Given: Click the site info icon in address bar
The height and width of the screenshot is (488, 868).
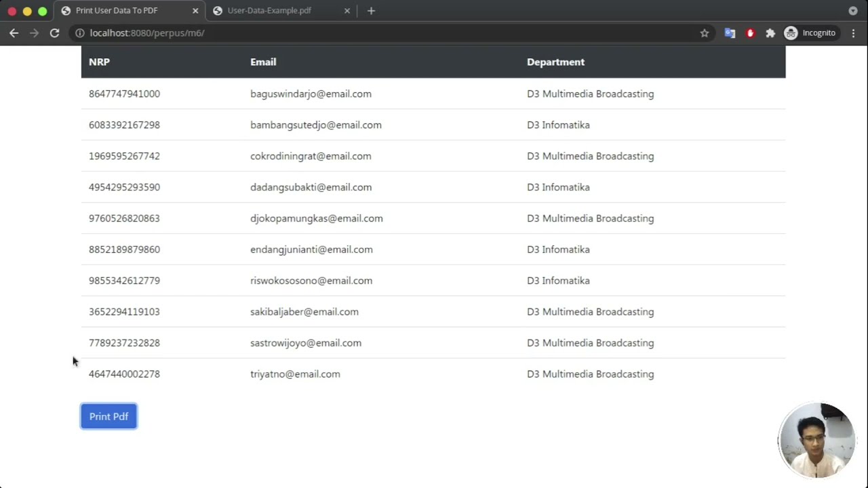Looking at the screenshot, I should (80, 33).
